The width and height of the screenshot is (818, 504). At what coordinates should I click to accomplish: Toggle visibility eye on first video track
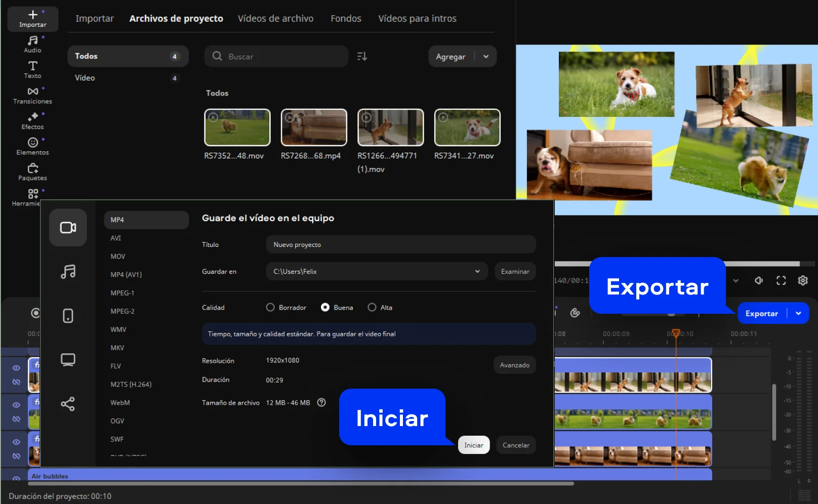pyautogui.click(x=16, y=368)
